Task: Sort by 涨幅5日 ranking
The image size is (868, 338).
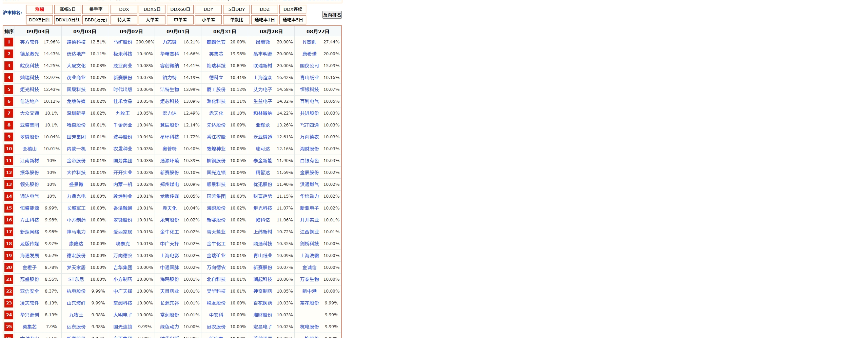Action: (x=68, y=9)
